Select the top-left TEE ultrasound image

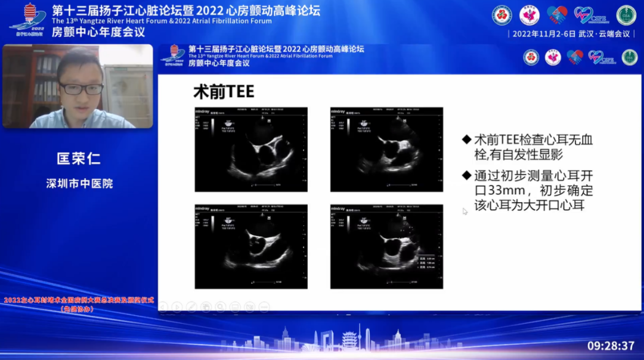click(x=251, y=150)
